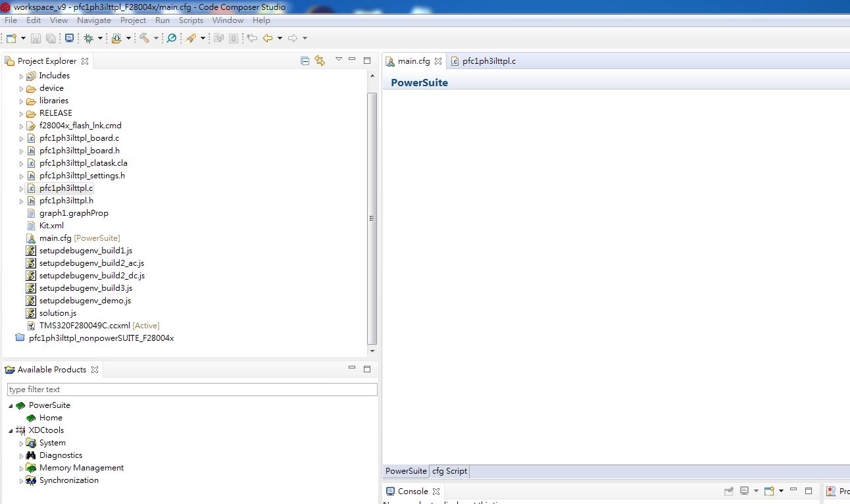Expand the RELEASE folder
Screen dimensions: 850x504
(21, 114)
